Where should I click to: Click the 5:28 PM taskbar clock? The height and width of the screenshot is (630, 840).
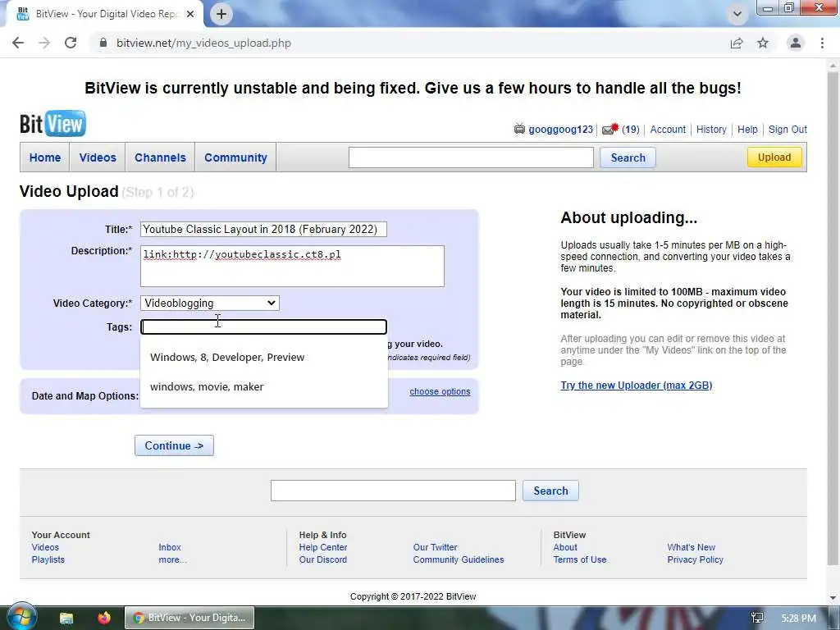click(x=798, y=619)
